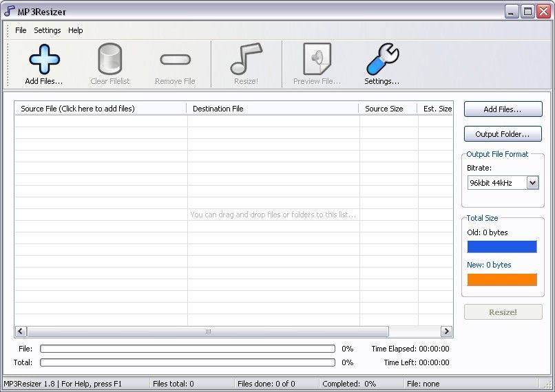Open the File menu
This screenshot has width=555, height=392.
21,30
